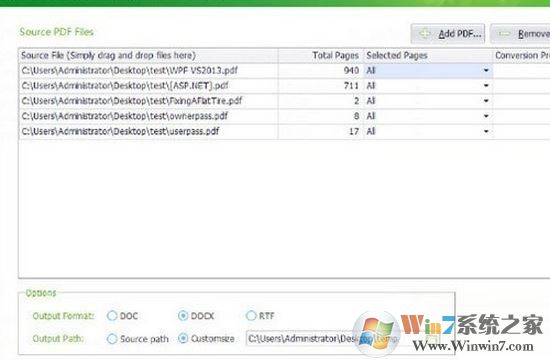The image size is (550, 360).
Task: Click the Source File column header
Action: 148,55
